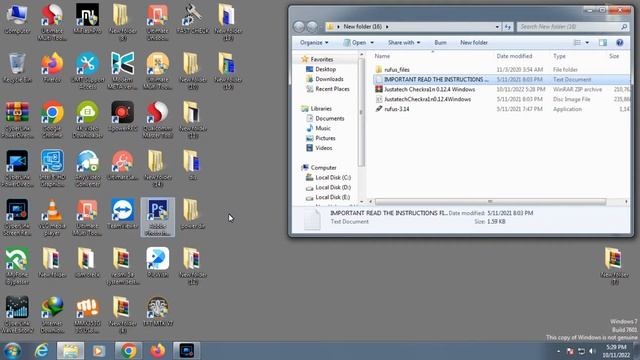Screen dimensions: 640x360
Task: Open Recent Places in navigation pane
Action: point(332,89)
